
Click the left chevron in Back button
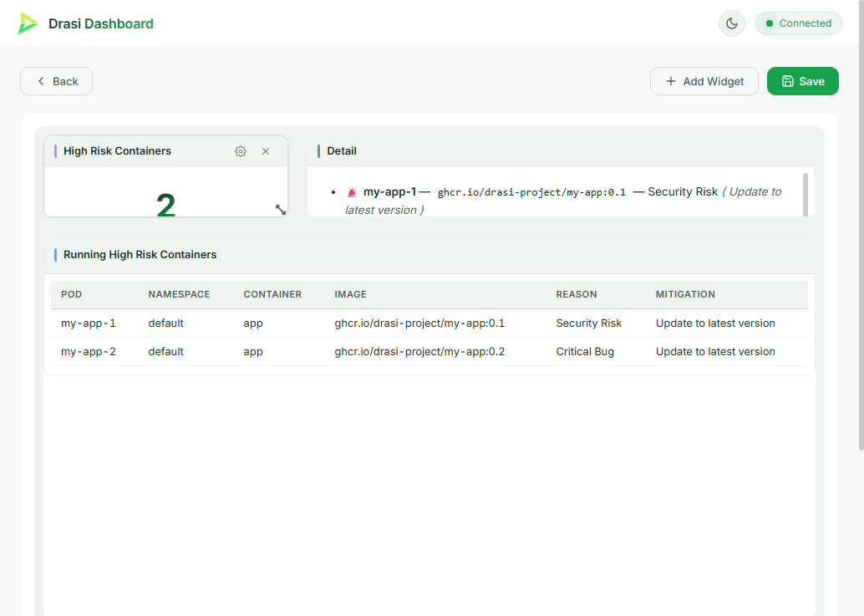coord(41,81)
